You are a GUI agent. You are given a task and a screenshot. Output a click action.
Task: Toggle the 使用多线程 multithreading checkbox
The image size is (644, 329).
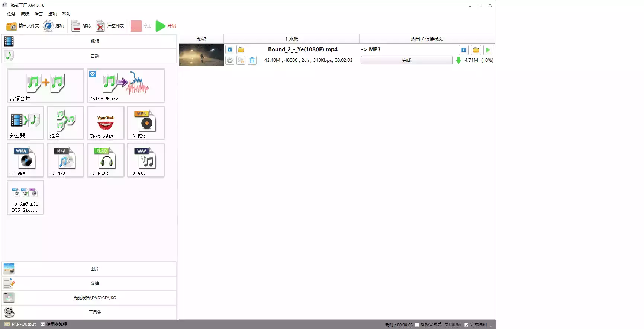(x=43, y=324)
